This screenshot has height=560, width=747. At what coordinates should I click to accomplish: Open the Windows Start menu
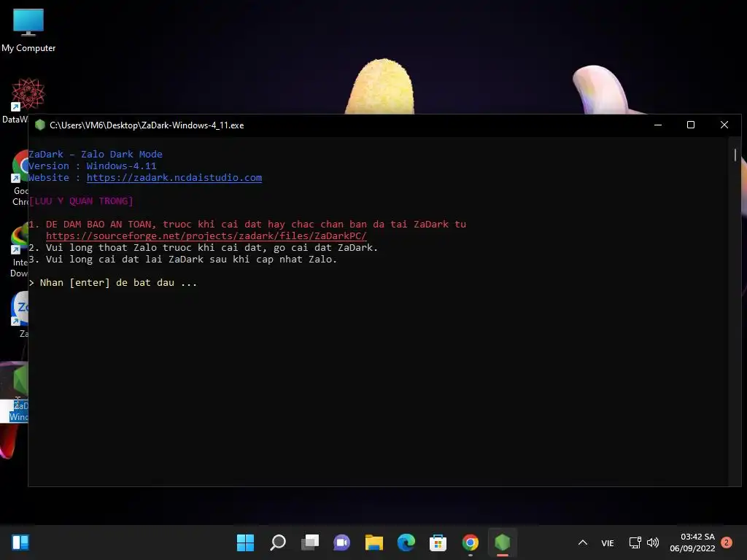click(245, 542)
